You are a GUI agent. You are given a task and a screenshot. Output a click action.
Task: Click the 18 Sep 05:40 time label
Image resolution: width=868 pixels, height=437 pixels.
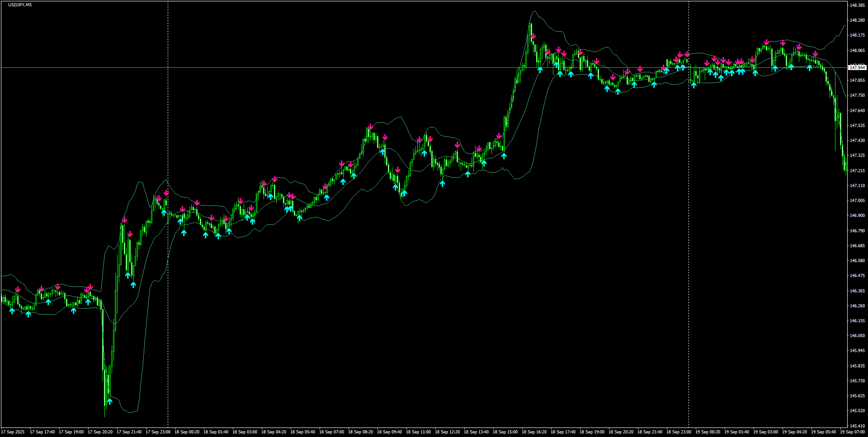pos(302,432)
